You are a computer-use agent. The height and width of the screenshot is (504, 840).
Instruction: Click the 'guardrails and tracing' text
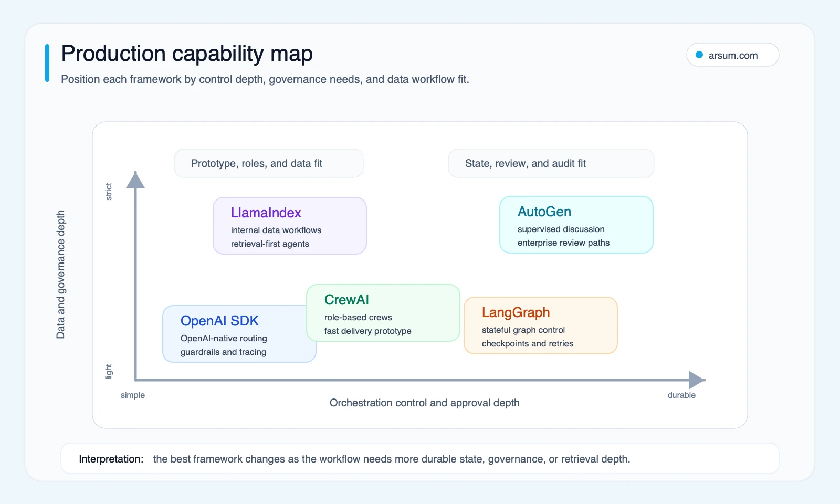pyautogui.click(x=223, y=352)
